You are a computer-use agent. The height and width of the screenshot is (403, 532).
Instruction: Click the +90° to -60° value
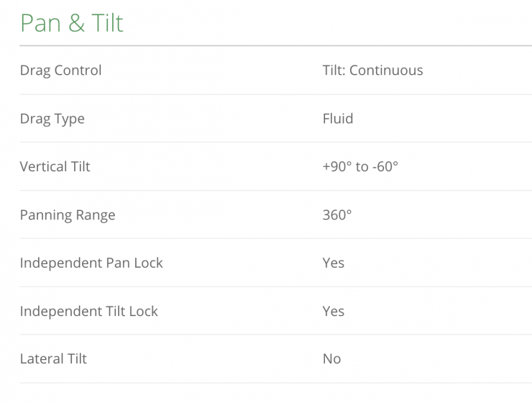pos(360,166)
